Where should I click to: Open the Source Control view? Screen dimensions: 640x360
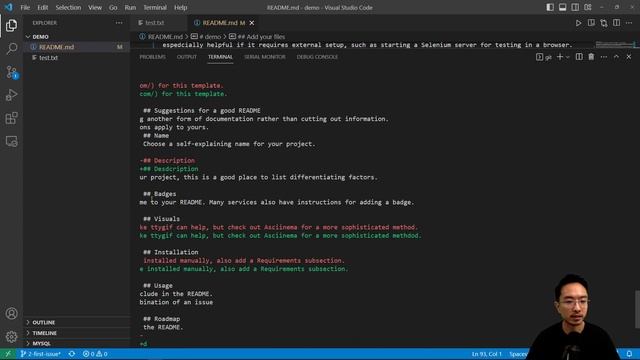coord(11,72)
